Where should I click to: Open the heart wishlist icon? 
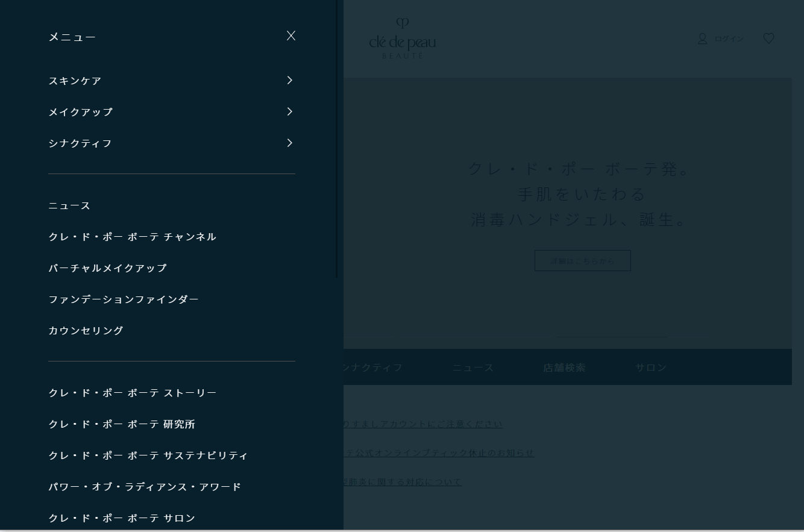click(x=768, y=39)
